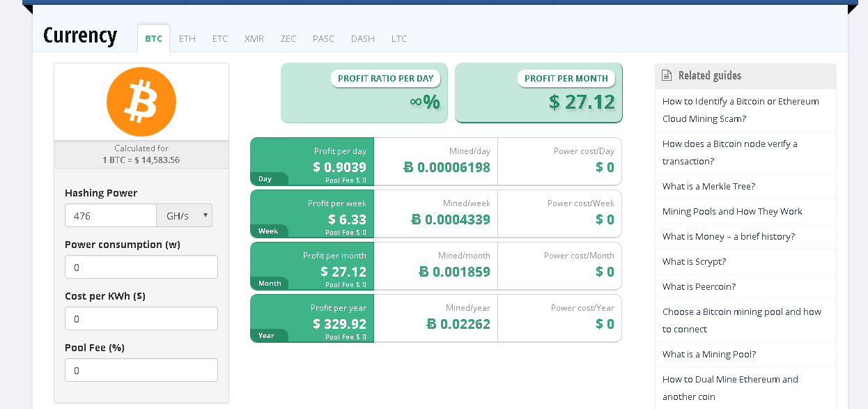Click the Mined/month 0.001859 value
The width and height of the screenshot is (868, 409).
pyautogui.click(x=454, y=272)
